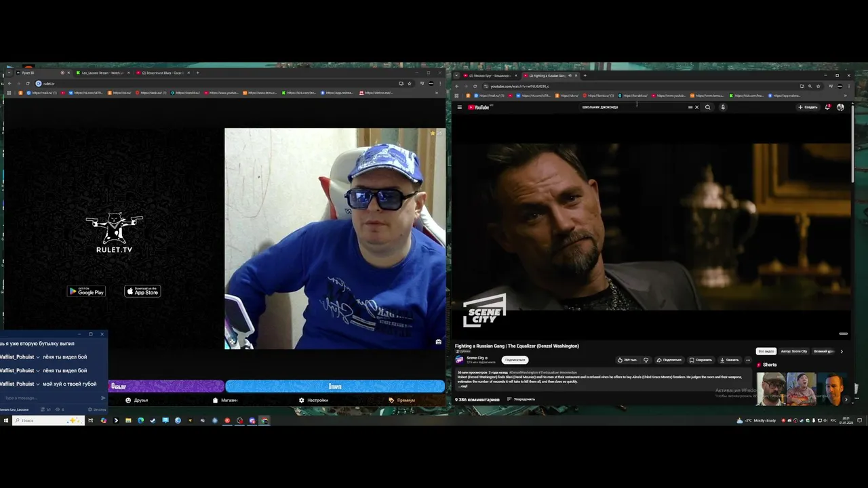The image size is (868, 488).
Task: Click the Google Play download badge
Action: (86, 291)
